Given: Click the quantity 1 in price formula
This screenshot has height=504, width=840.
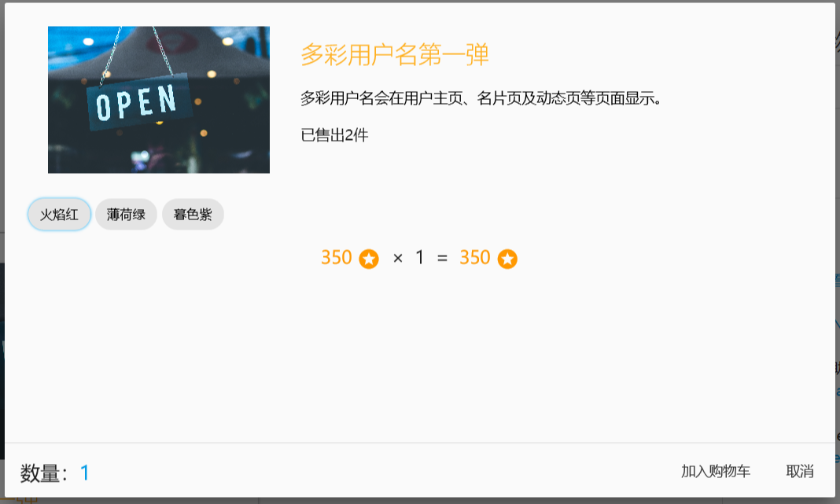Looking at the screenshot, I should (419, 258).
